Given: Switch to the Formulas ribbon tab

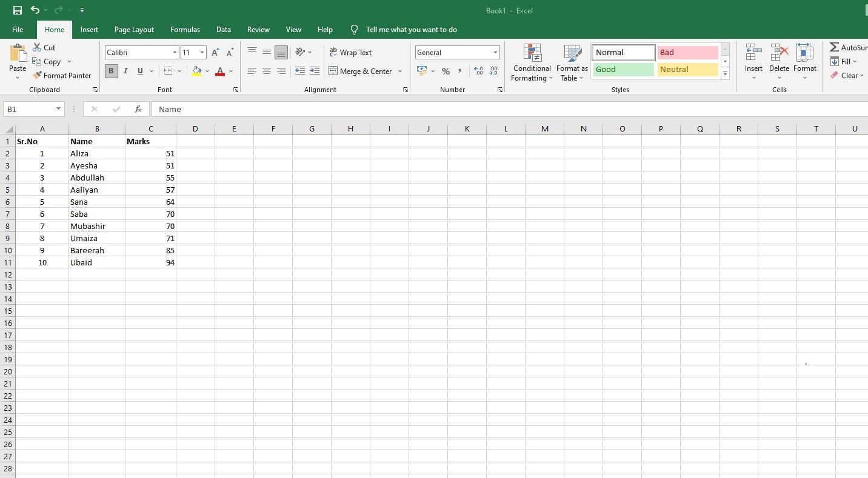Looking at the screenshot, I should click(x=185, y=29).
